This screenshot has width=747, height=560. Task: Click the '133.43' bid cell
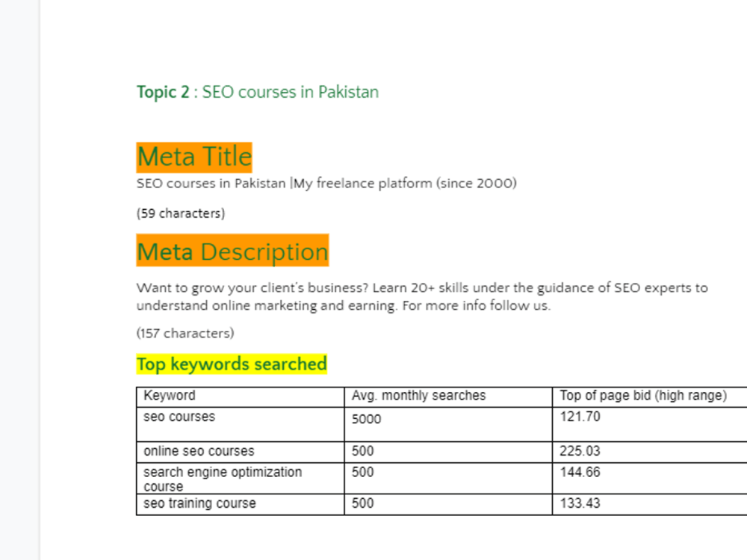click(650, 504)
